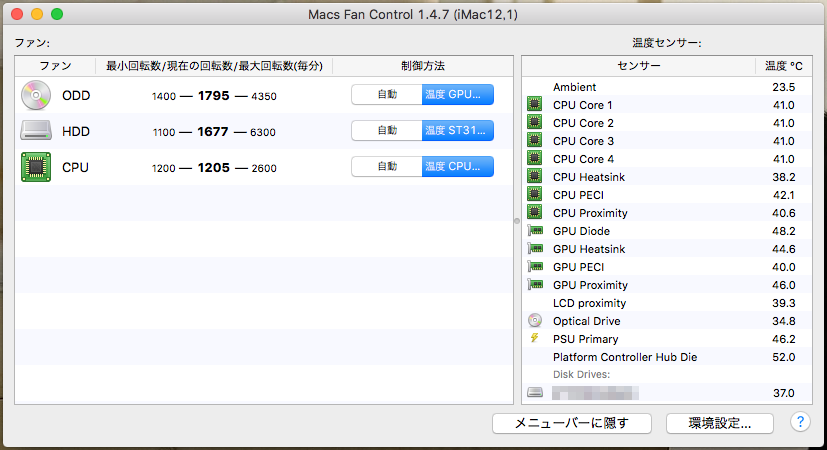Set HDD fan to 自動 mode
The image size is (827, 450).
(x=387, y=130)
